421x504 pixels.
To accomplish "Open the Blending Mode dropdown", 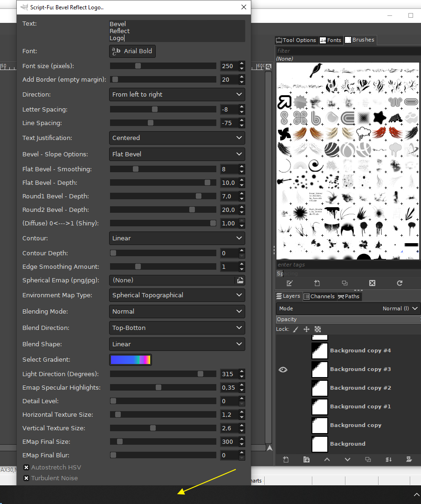I will [177, 311].
